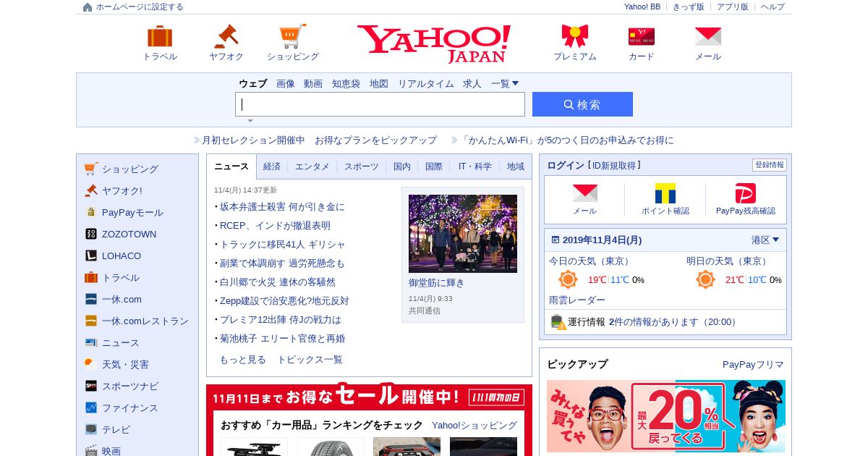Viewport: 868px width, 456px height.
Task: Click sidebar ZOZOTOWN icon
Action: tap(90, 234)
